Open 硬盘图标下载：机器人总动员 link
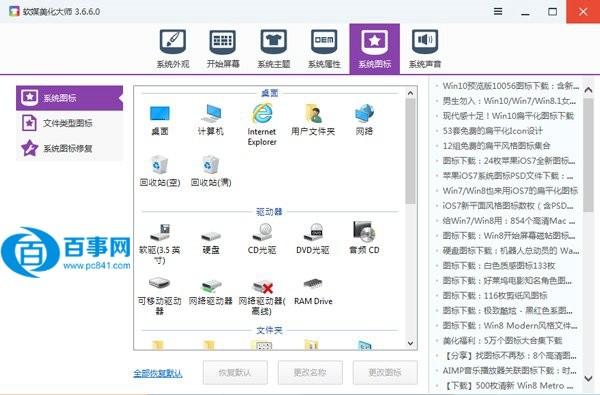The width and height of the screenshot is (600, 395). 510,251
